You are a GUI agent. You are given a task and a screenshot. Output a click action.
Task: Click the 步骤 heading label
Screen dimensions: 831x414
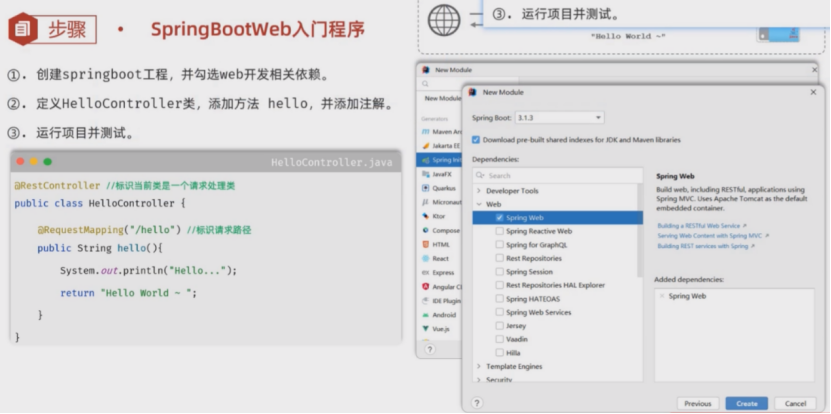click(67, 29)
